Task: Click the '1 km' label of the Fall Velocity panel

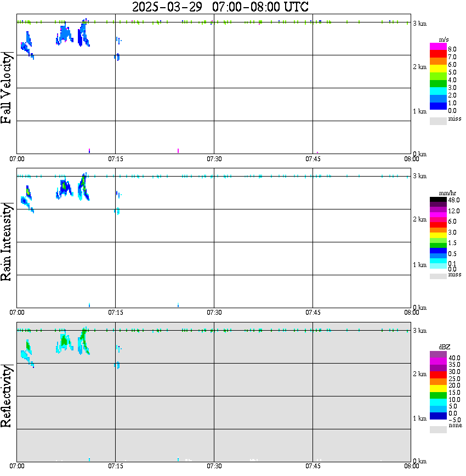Action: point(419,111)
